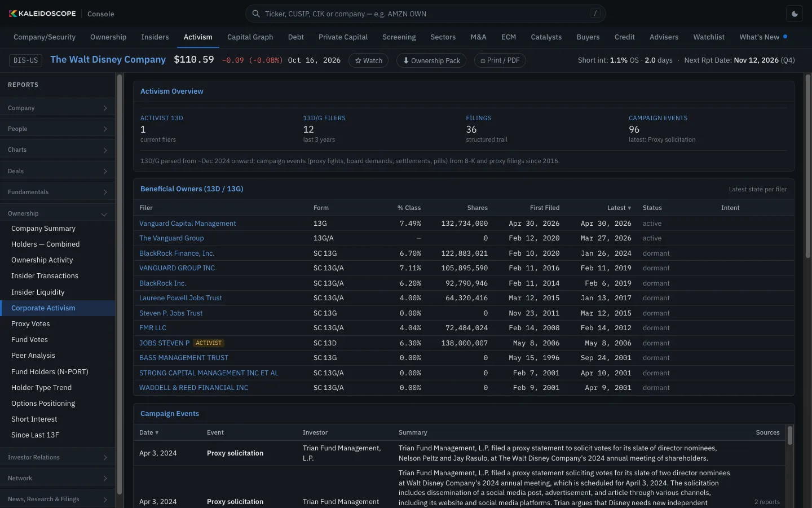Expand the Company reports section
812x508 pixels.
click(x=58, y=108)
